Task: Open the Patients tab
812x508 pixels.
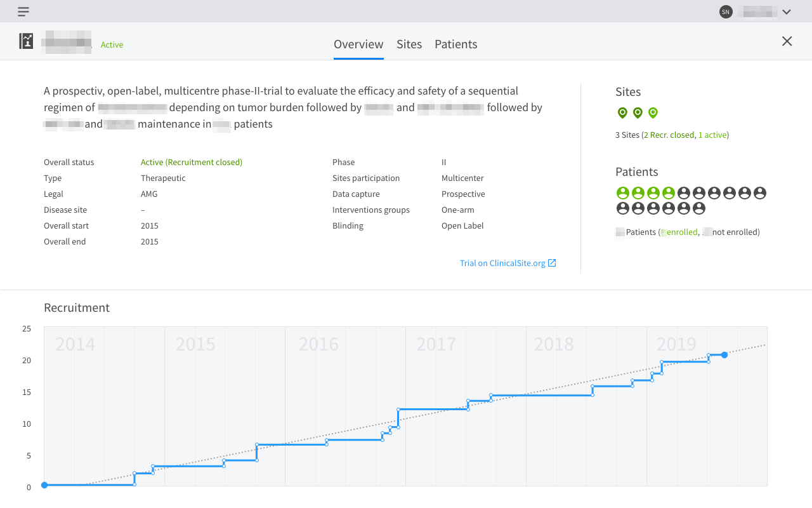Action: click(x=455, y=44)
